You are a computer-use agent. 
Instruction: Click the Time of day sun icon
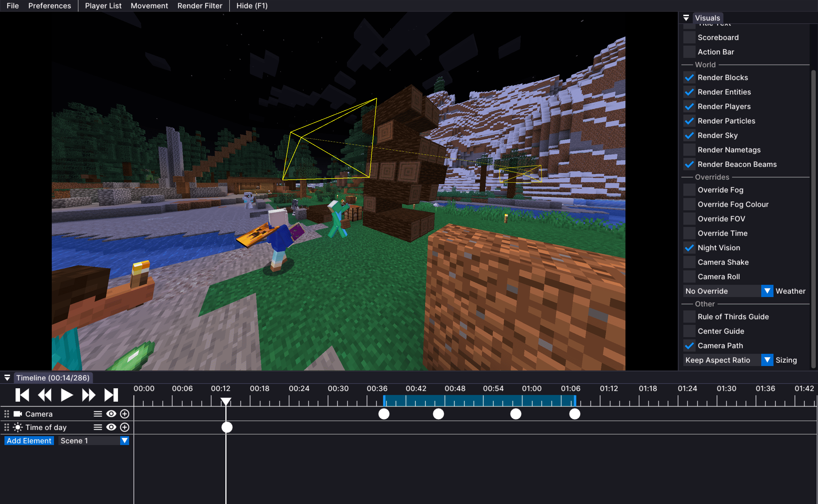(x=18, y=427)
